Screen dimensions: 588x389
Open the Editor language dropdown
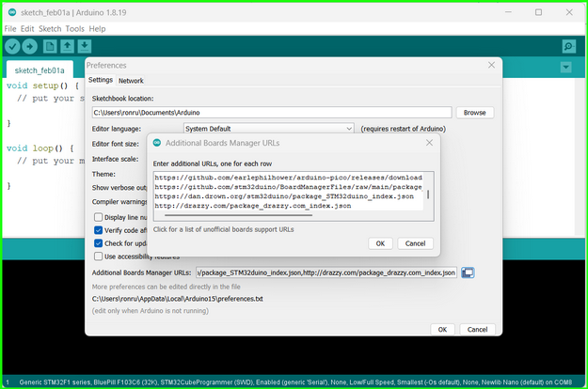[x=268, y=129]
